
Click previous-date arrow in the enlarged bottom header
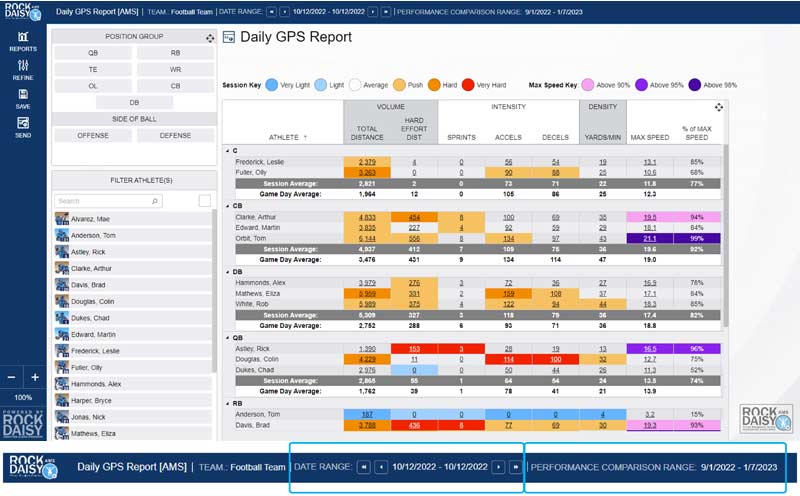[x=381, y=467]
